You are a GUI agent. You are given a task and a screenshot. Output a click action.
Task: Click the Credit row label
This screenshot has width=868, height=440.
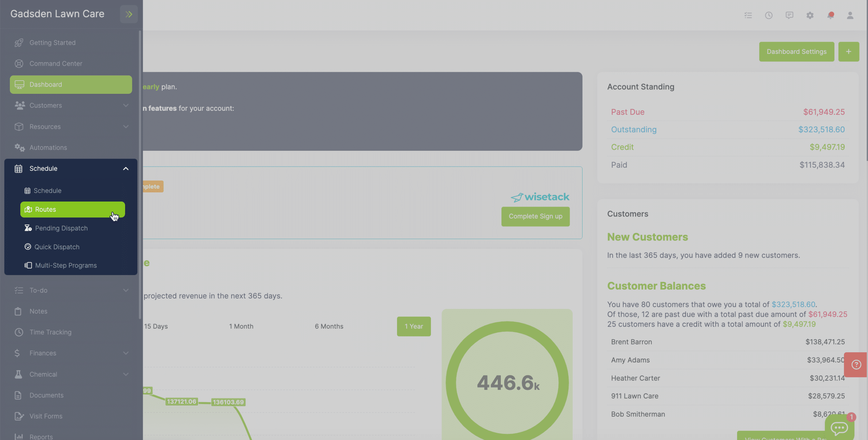pyautogui.click(x=622, y=147)
